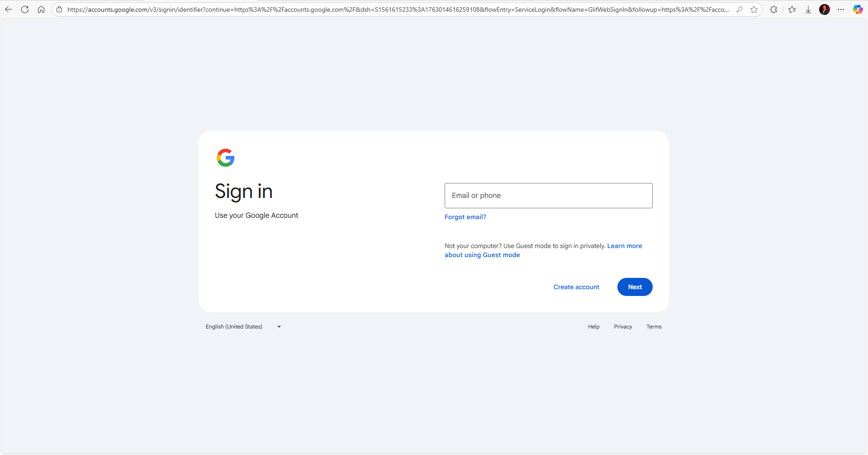868x455 pixels.
Task: View site information lock icon
Action: (x=59, y=9)
